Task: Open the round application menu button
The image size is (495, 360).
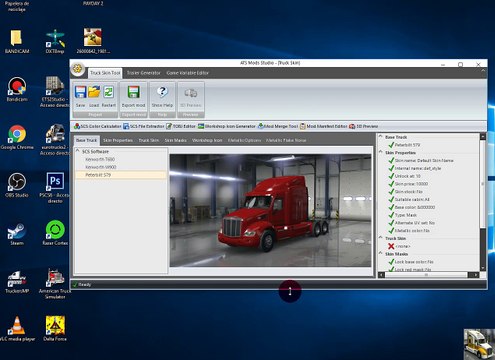Action: 78,68
